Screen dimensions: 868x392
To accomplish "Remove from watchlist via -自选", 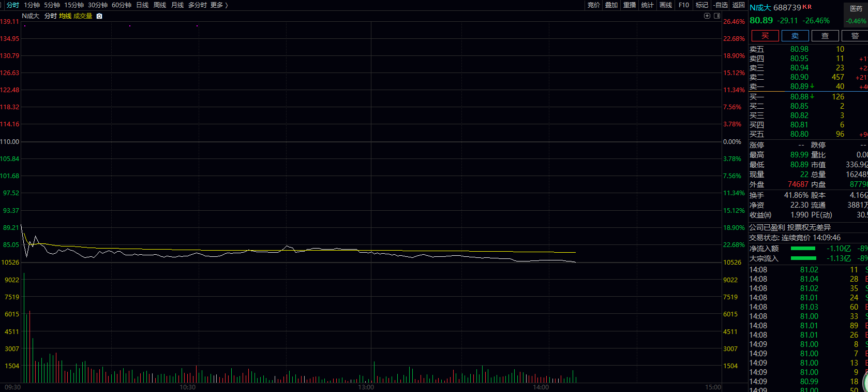I will pos(721,5).
